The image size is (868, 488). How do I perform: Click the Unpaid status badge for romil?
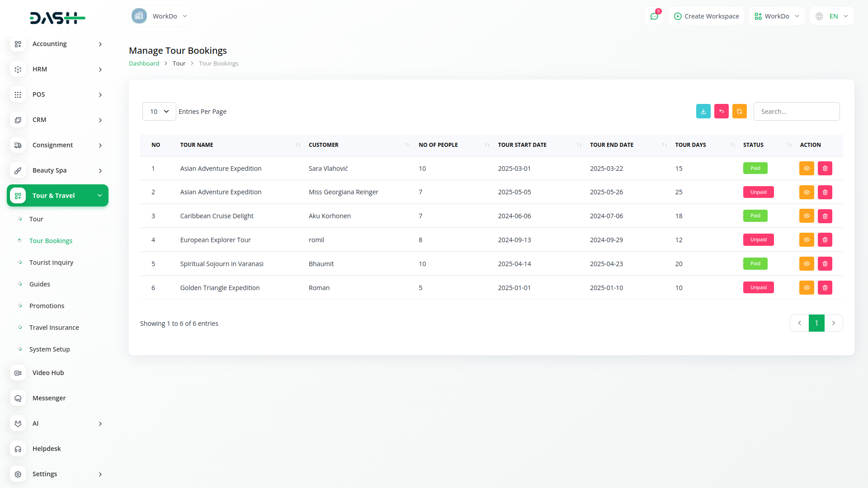[x=758, y=240]
